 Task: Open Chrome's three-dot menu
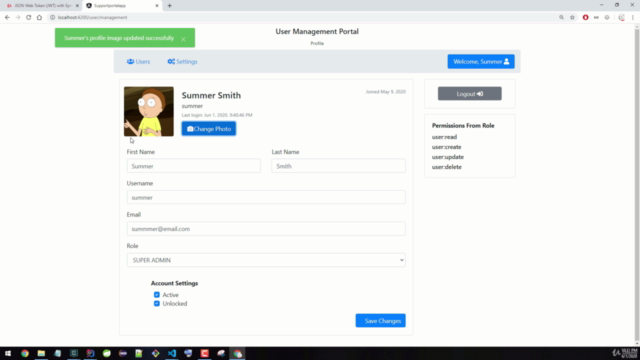pos(633,18)
